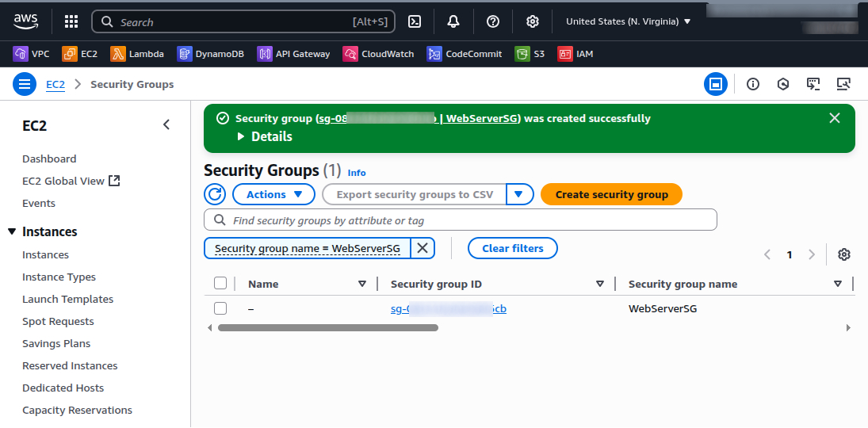Viewport: 868px width, 428px height.
Task: Click the chat feedback icon in the header
Action: [x=813, y=84]
